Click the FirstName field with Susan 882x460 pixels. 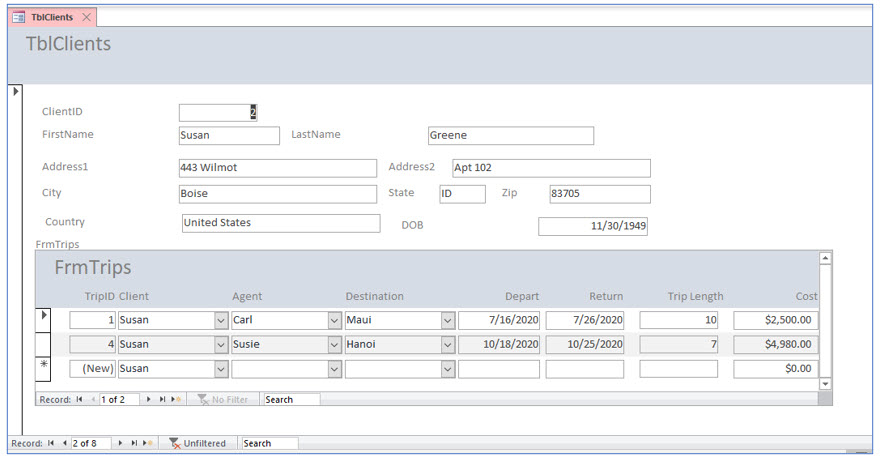229,136
